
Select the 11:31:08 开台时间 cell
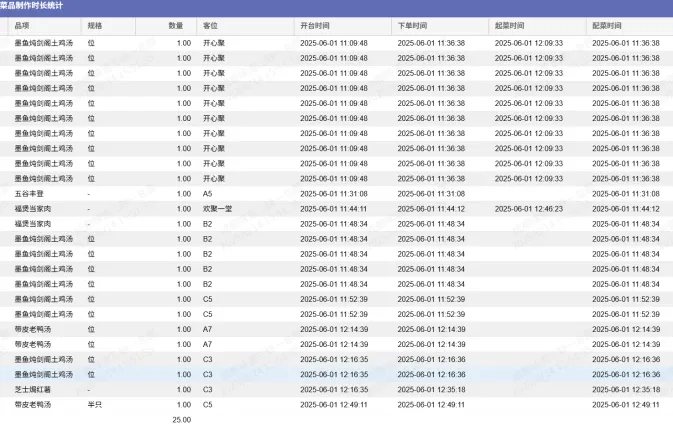click(334, 194)
